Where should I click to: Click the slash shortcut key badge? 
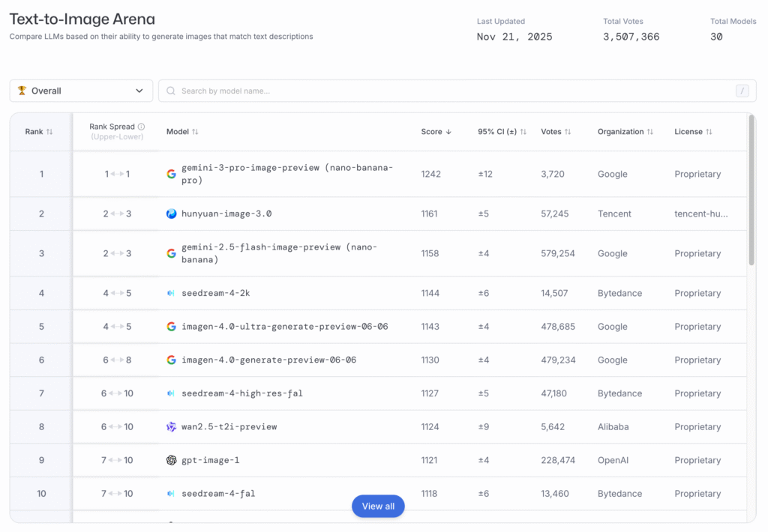coord(742,91)
